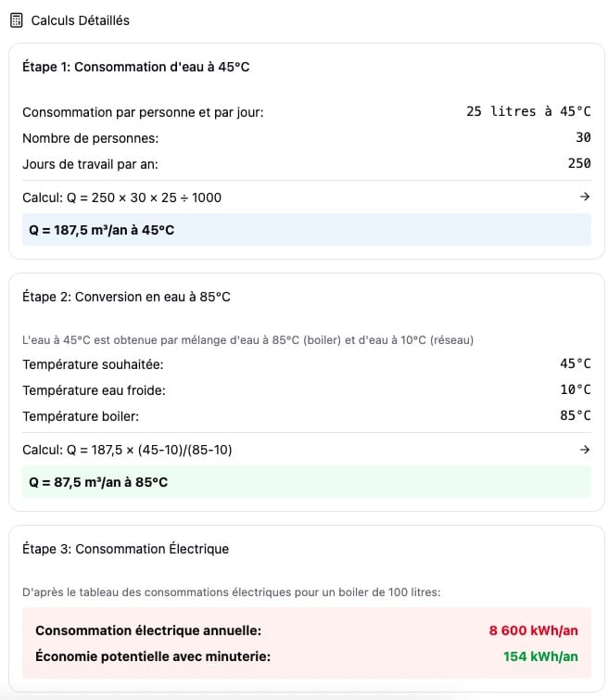Click the green Q = 87,5 m³/an result
Viewport: 608px width, 700px height.
click(x=306, y=482)
